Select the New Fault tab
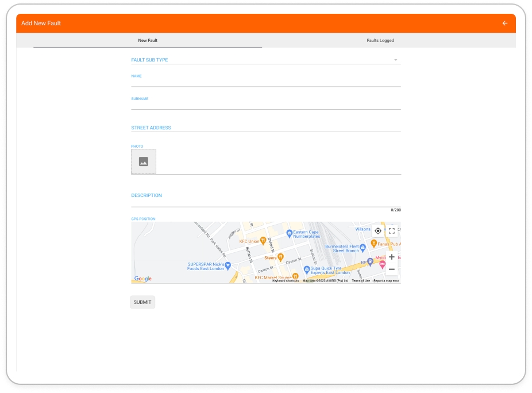 (x=148, y=41)
